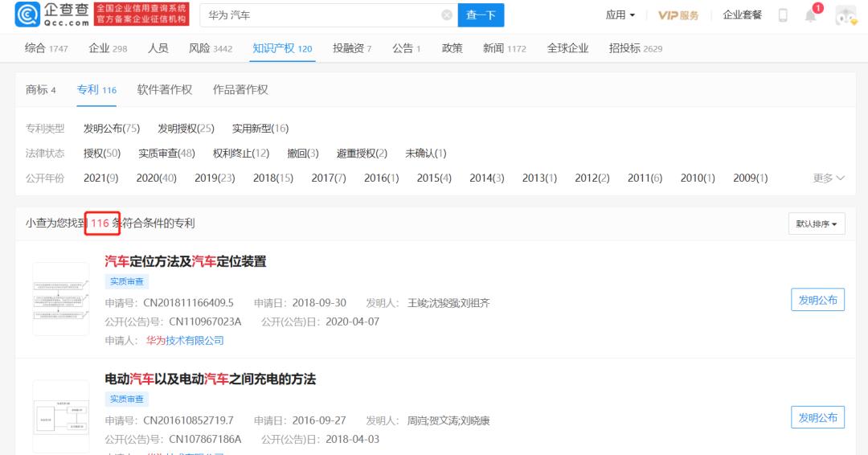Clear the search box with the X icon
Screen dimensions: 868x455
click(x=447, y=15)
